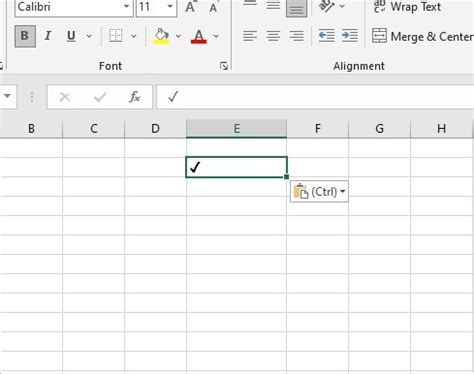The width and height of the screenshot is (474, 374).
Task: Select column B header
Action: point(31,128)
